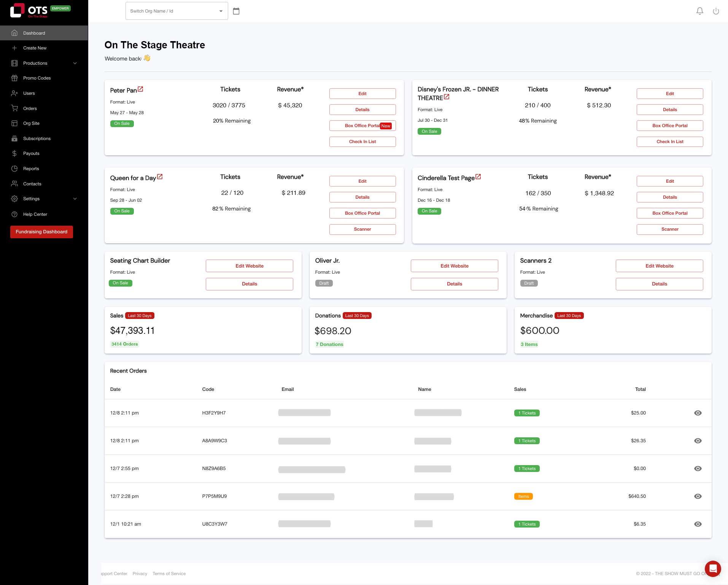This screenshot has height=585, width=728.
Task: Open Dashboard using the home icon
Action: pos(14,33)
